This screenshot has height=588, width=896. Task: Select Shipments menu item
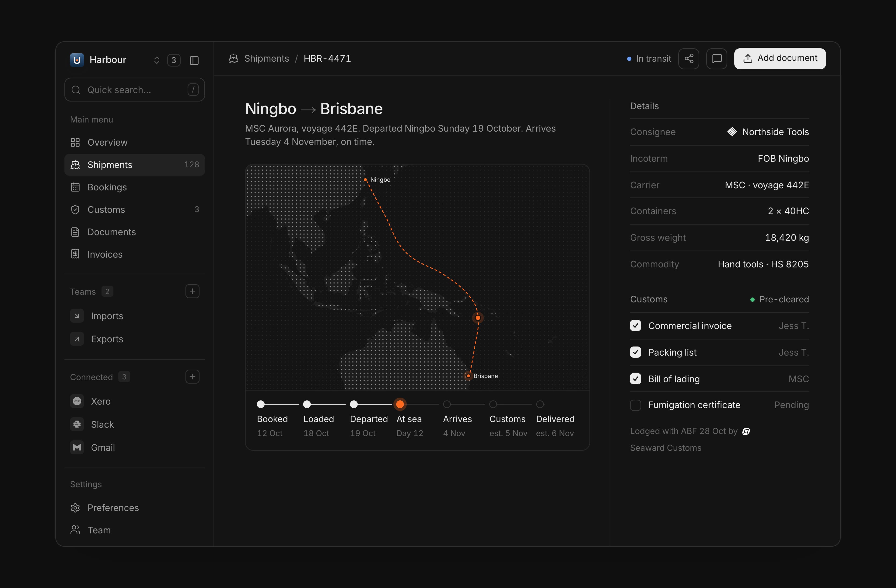[135, 165]
